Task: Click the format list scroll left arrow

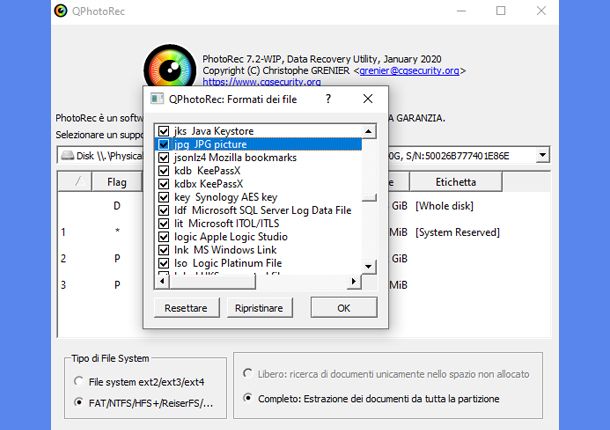Action: point(162,281)
